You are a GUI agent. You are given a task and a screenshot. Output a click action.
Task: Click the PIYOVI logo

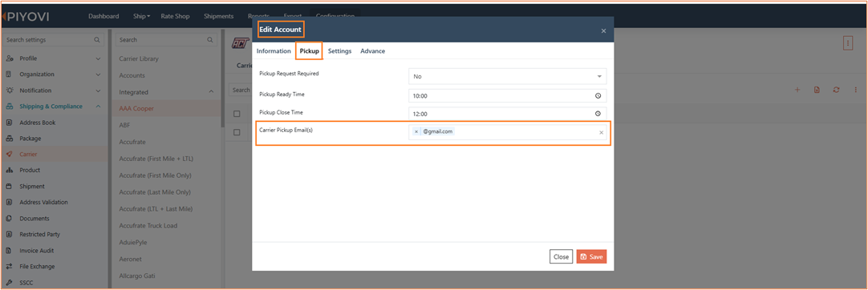[x=26, y=17]
